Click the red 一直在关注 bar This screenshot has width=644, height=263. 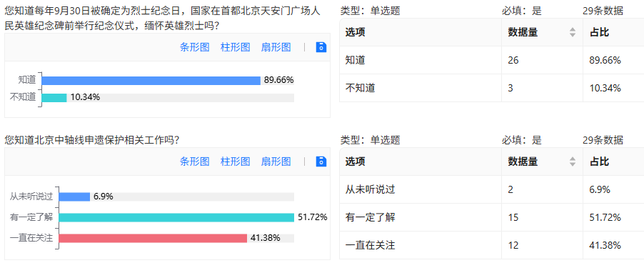coord(153,239)
